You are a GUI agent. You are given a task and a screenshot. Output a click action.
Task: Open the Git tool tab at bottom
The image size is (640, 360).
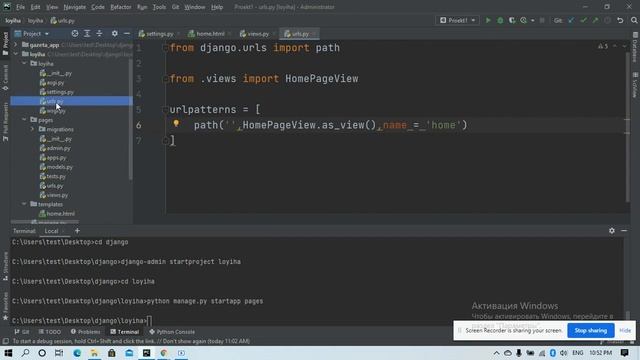pos(22,332)
